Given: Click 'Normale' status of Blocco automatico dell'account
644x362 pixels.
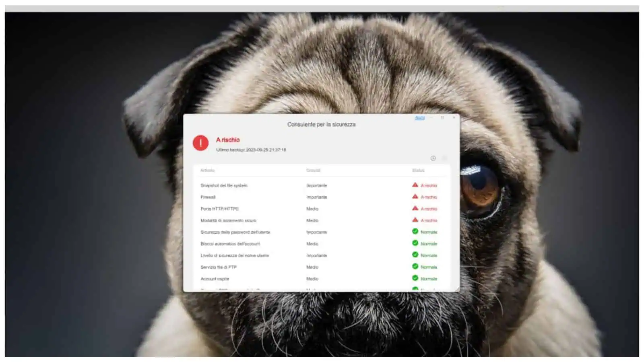Looking at the screenshot, I should pyautogui.click(x=429, y=244).
